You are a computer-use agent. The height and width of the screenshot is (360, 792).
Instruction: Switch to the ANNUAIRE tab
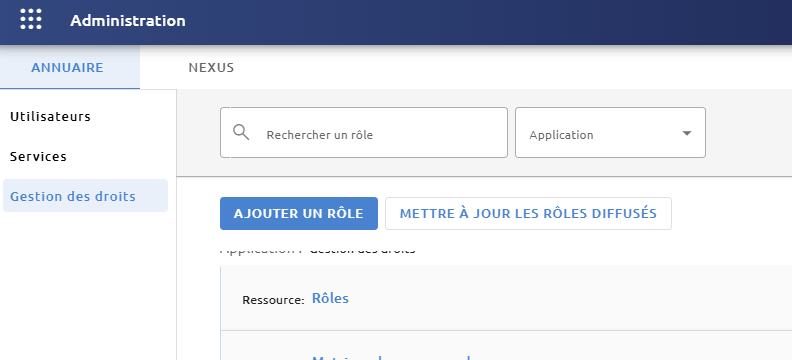point(67,68)
